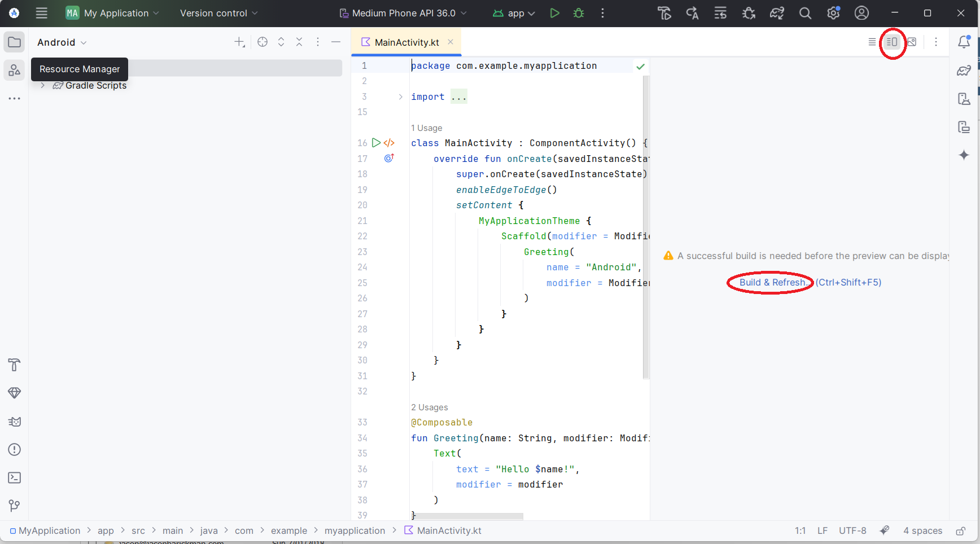Click the Build & Refresh link
The height and width of the screenshot is (544, 980).
tap(772, 282)
